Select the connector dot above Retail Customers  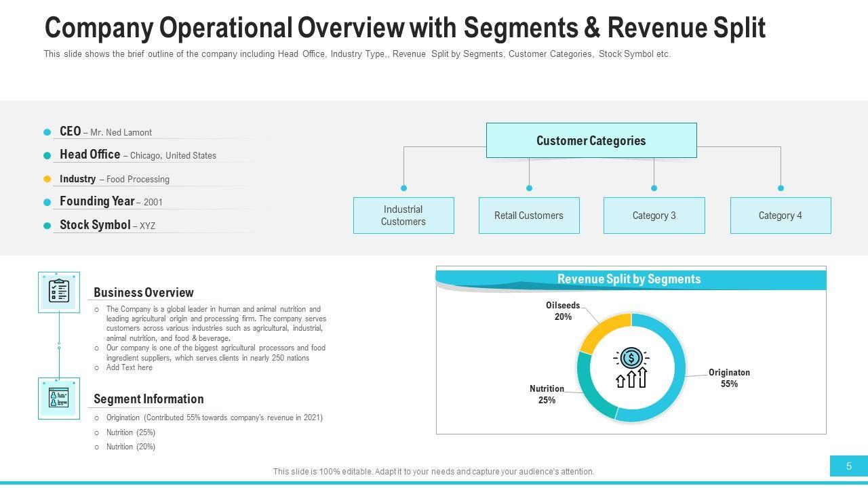pyautogui.click(x=529, y=188)
